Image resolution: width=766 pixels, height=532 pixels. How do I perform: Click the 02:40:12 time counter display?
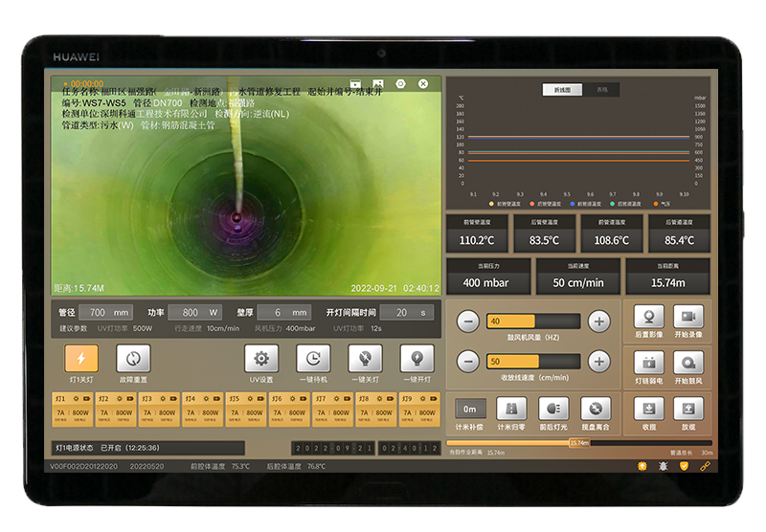(409, 448)
